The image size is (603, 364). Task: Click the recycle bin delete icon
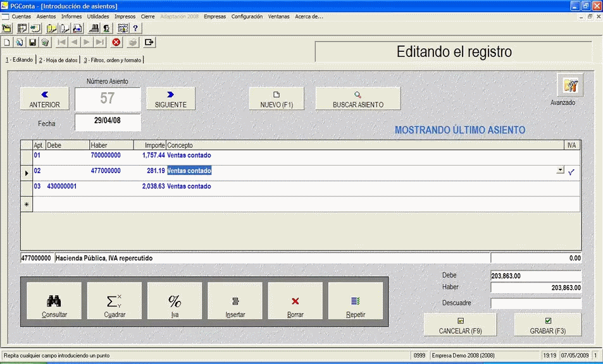point(45,42)
